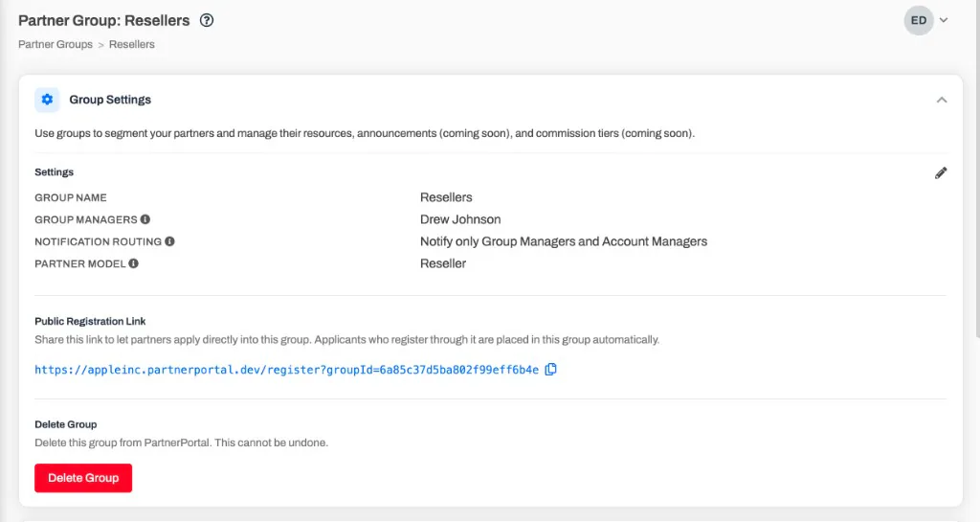Click the Reseller partner model value

pyautogui.click(x=442, y=263)
